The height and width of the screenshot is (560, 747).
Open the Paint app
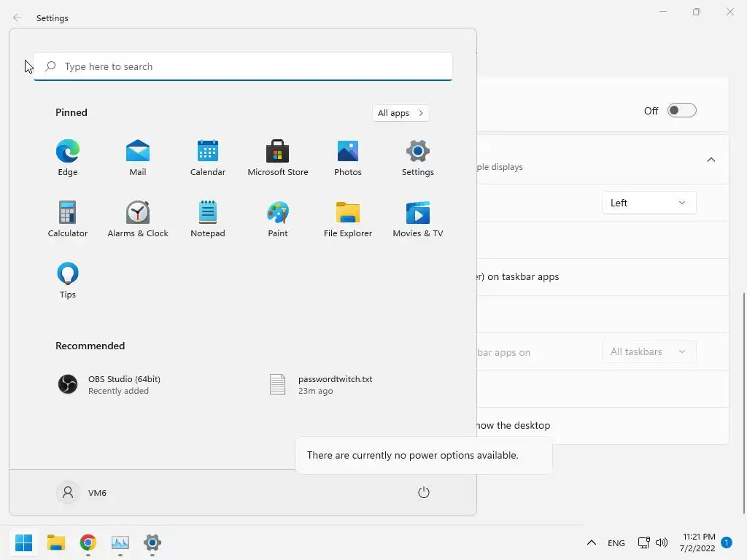coord(278,219)
